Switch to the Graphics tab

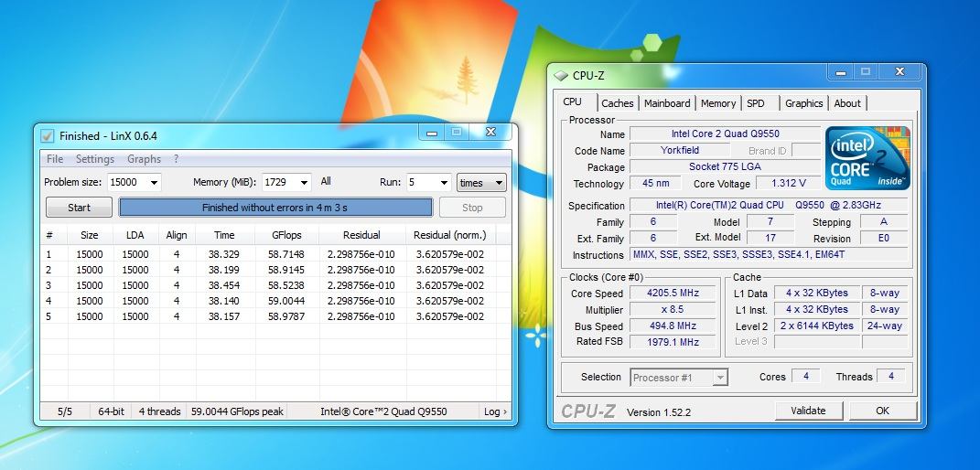click(x=803, y=103)
